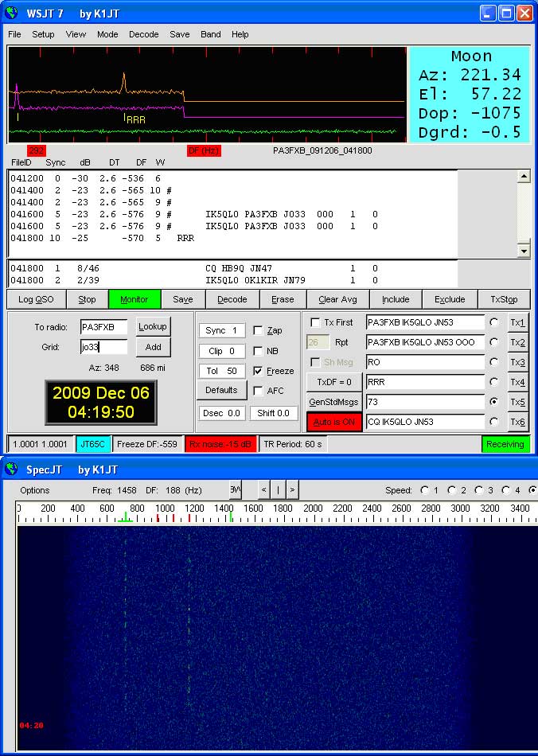The height and width of the screenshot is (756, 538).
Task: Select the Tx3 message radio button
Action: tap(494, 362)
